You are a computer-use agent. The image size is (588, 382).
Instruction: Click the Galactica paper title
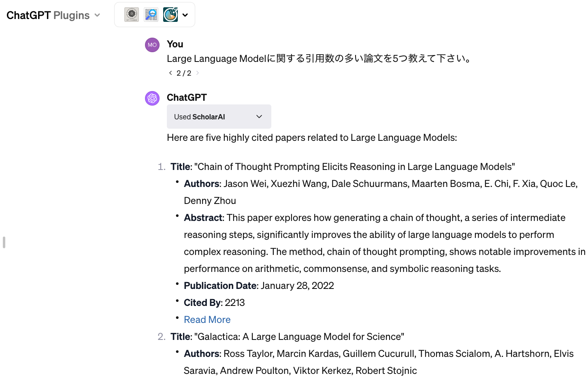299,337
